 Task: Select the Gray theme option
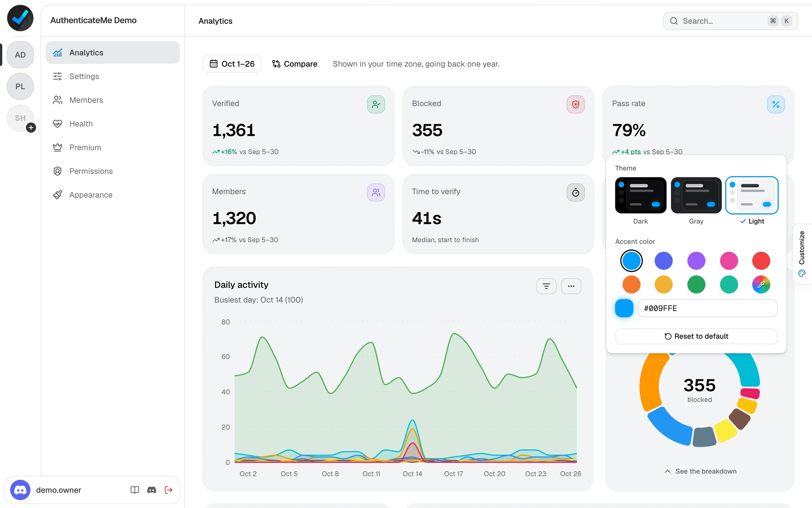tap(696, 201)
